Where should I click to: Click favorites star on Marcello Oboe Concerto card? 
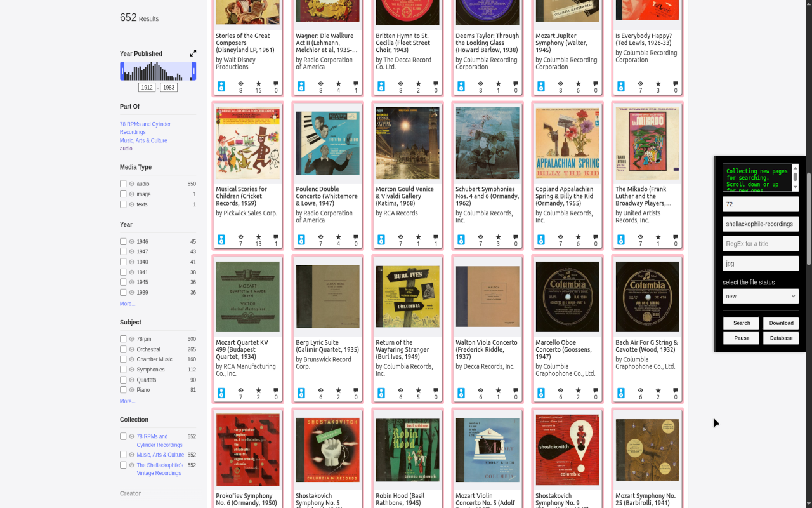tap(578, 391)
